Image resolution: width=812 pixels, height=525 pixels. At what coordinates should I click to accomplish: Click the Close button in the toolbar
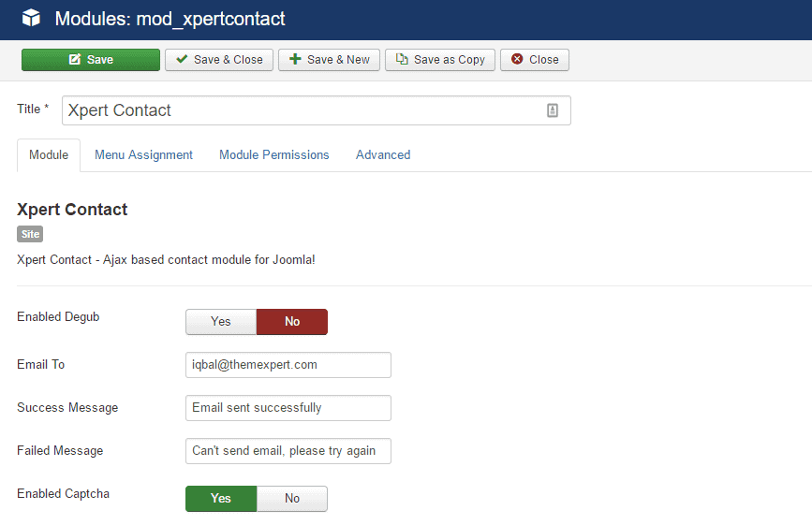[534, 60]
